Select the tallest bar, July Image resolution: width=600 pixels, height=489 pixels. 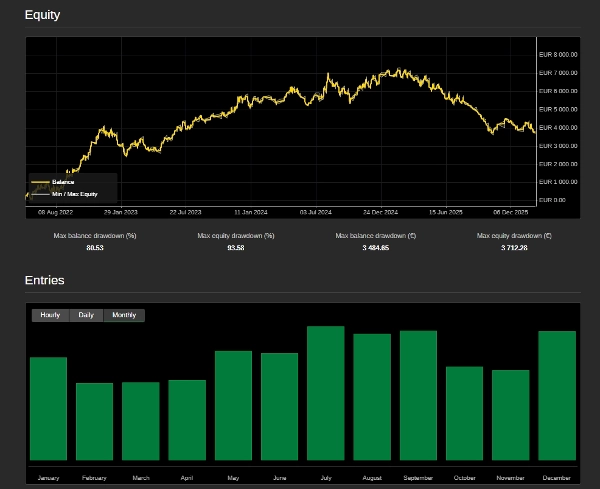pyautogui.click(x=326, y=395)
